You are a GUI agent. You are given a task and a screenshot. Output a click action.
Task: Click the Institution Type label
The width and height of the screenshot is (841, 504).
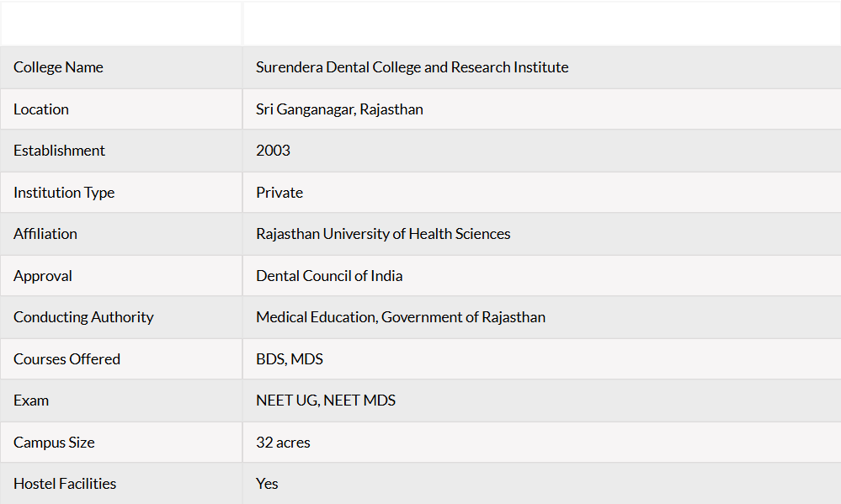point(64,193)
